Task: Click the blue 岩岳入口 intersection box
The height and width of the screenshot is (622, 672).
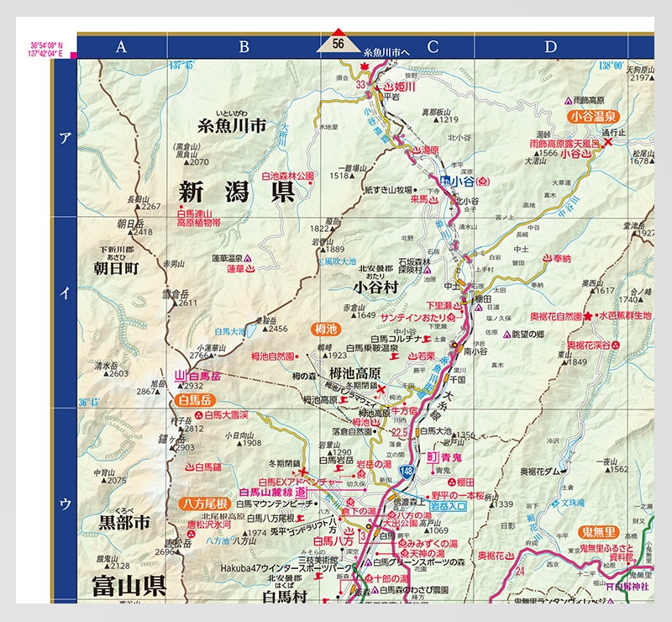Action: click(448, 506)
